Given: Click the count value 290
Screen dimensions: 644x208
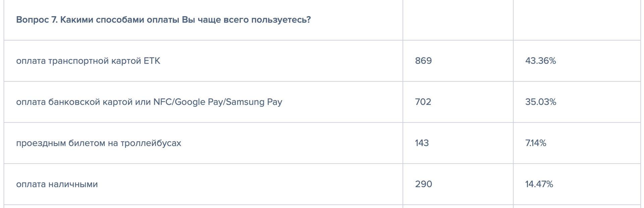Looking at the screenshot, I should [423, 184].
